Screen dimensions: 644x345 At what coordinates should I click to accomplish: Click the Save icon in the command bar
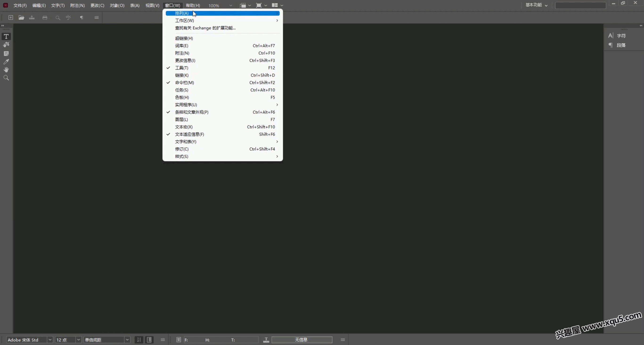coord(32,17)
